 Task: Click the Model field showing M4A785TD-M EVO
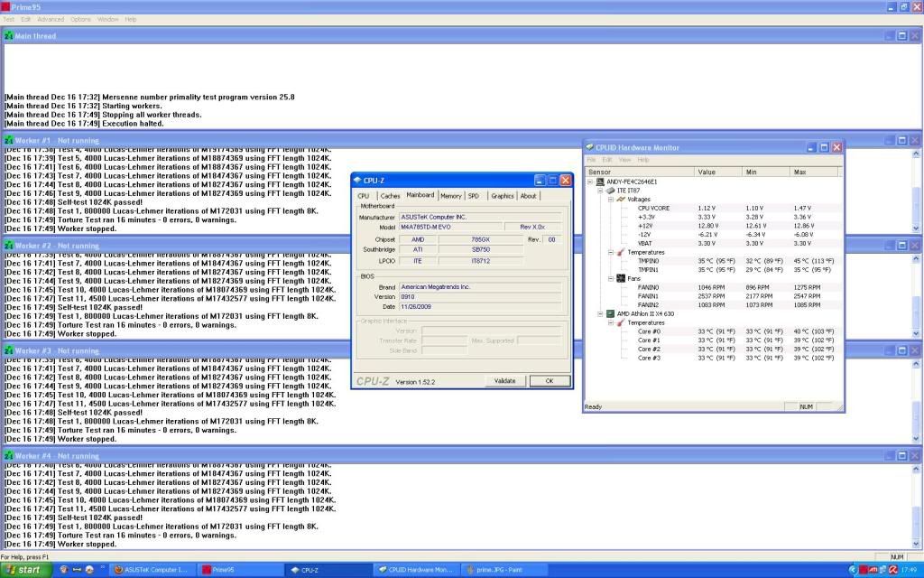[x=451, y=227]
